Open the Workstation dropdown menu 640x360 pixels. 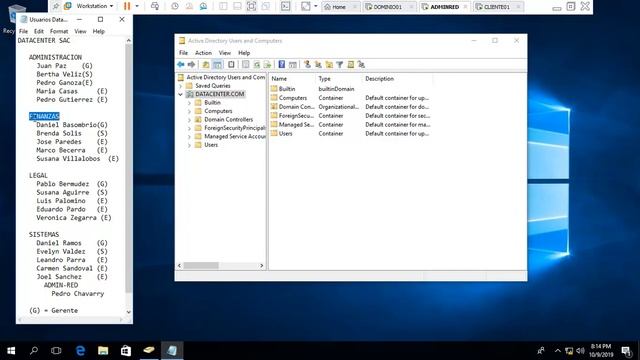tap(95, 6)
